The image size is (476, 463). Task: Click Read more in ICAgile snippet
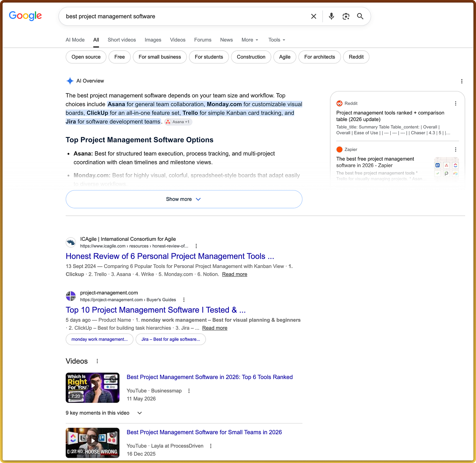(x=235, y=274)
